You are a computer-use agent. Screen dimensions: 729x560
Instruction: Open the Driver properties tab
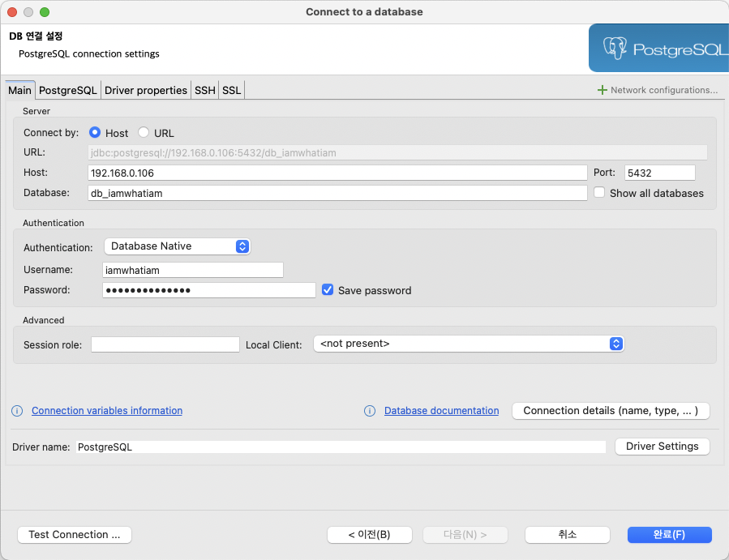[x=145, y=90]
